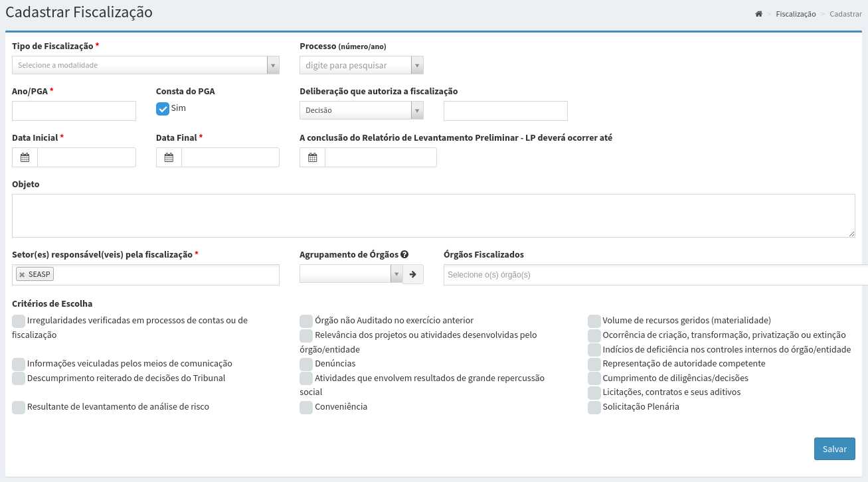The width and height of the screenshot is (868, 482).
Task: Check Irregularidades verificadas em processos de contas
Action: [19, 321]
